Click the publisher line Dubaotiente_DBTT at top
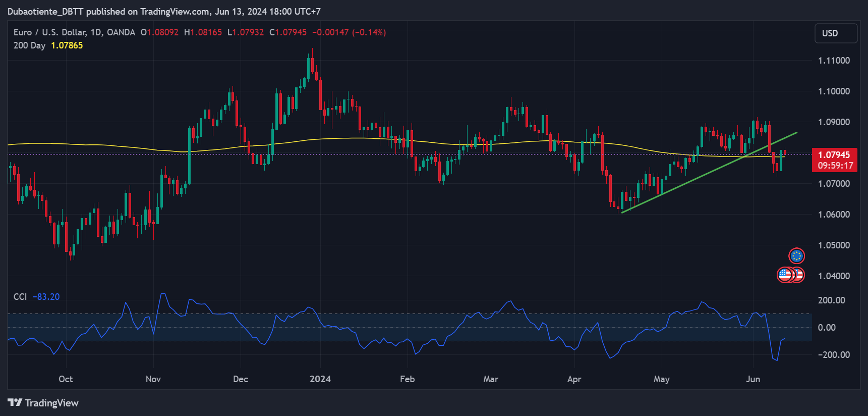 pyautogui.click(x=164, y=12)
